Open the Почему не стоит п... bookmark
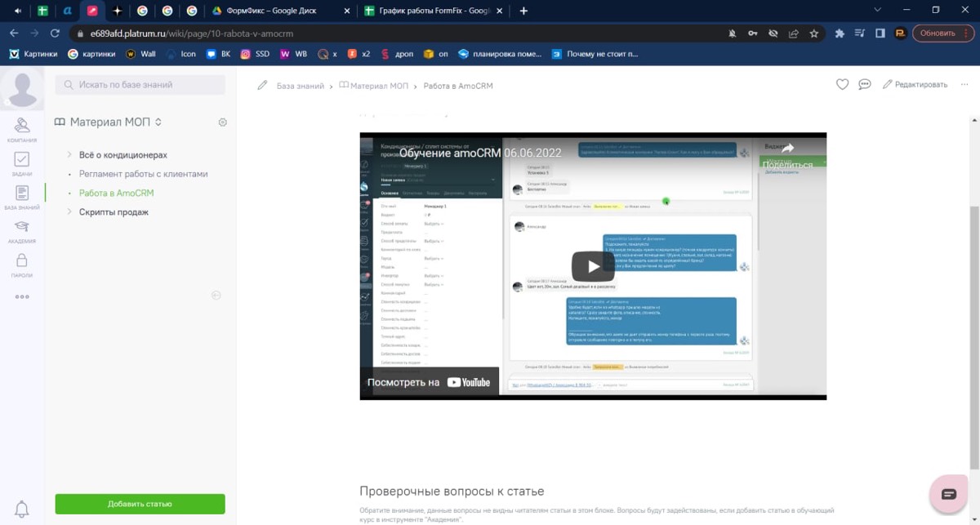Image resolution: width=980 pixels, height=525 pixels. tap(595, 54)
